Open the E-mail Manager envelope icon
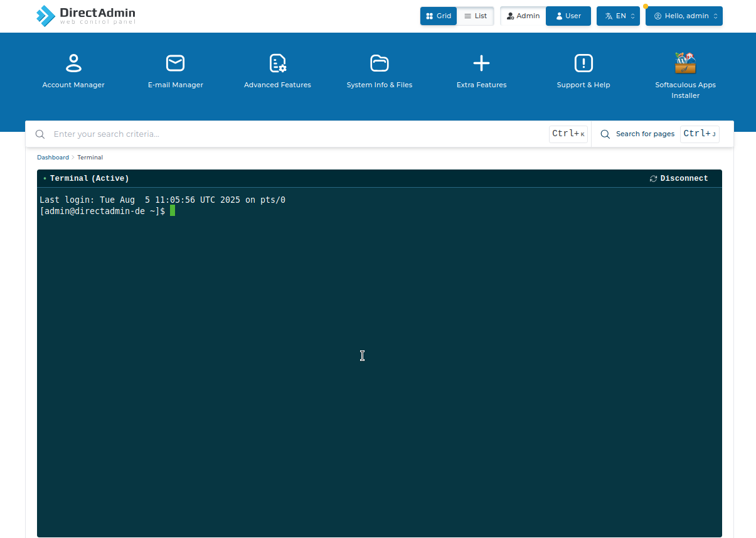The image size is (756, 538). (x=175, y=63)
